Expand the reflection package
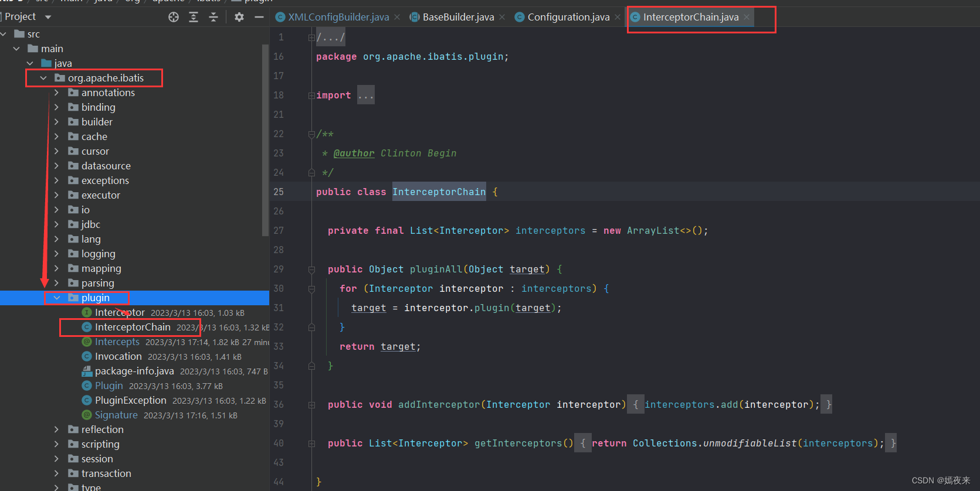Viewport: 980px width, 491px height. click(56, 429)
